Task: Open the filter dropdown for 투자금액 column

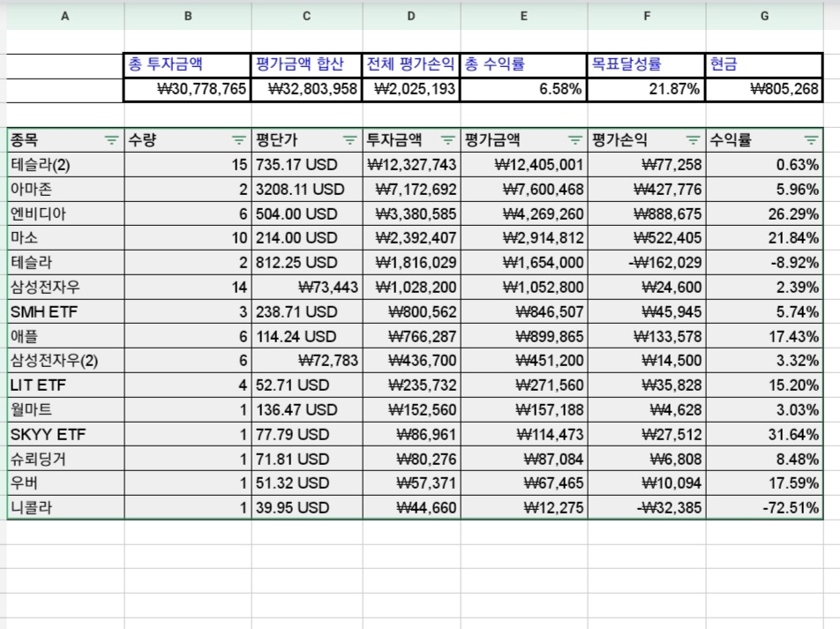Action: coord(447,140)
